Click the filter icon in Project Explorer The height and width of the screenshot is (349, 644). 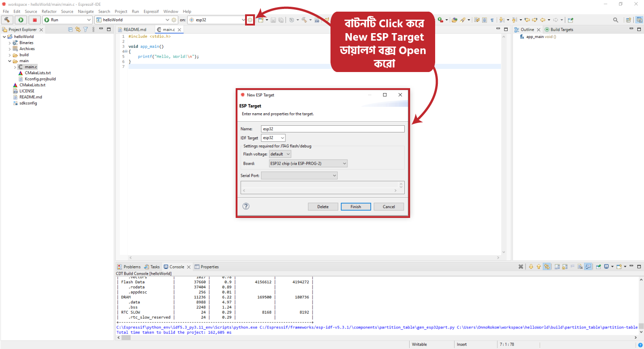pyautogui.click(x=85, y=30)
